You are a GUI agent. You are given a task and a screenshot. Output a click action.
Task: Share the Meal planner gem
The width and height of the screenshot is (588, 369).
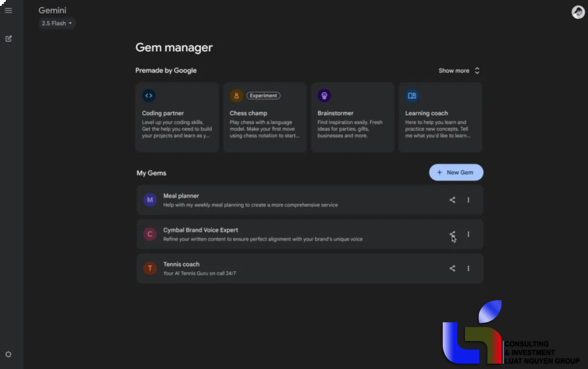click(x=452, y=200)
